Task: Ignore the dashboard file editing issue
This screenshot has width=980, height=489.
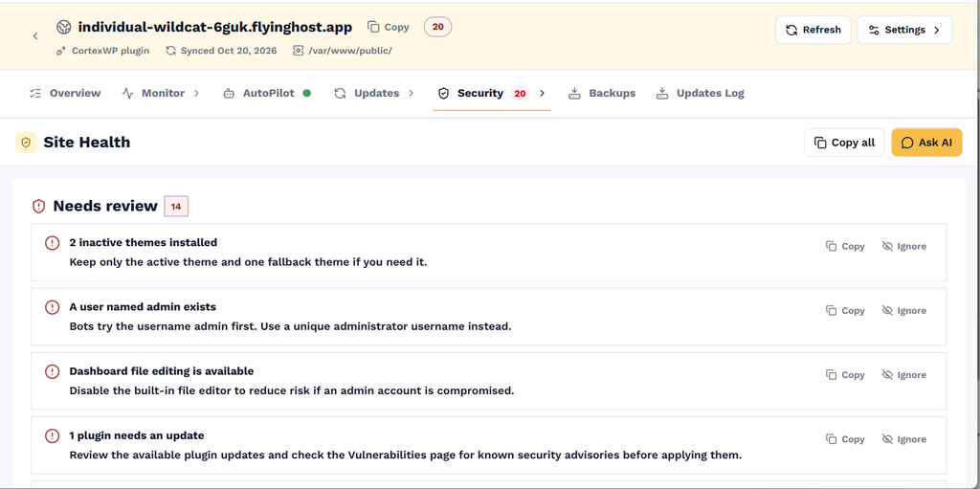Action: pos(903,375)
